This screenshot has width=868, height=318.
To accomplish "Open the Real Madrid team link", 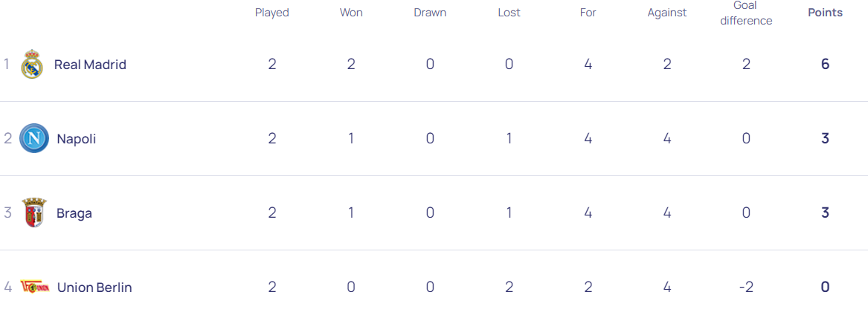I will click(x=90, y=65).
